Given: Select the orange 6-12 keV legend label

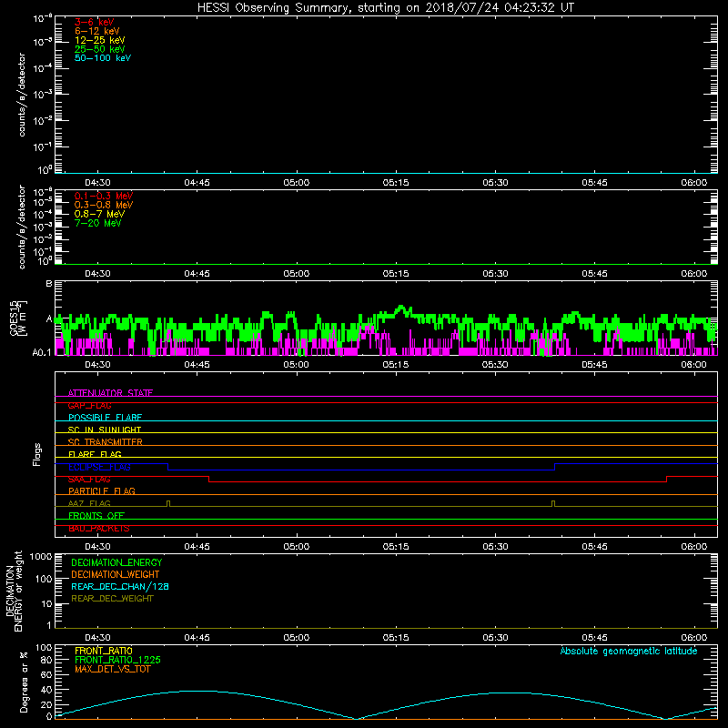Looking at the screenshot, I should (x=96, y=31).
